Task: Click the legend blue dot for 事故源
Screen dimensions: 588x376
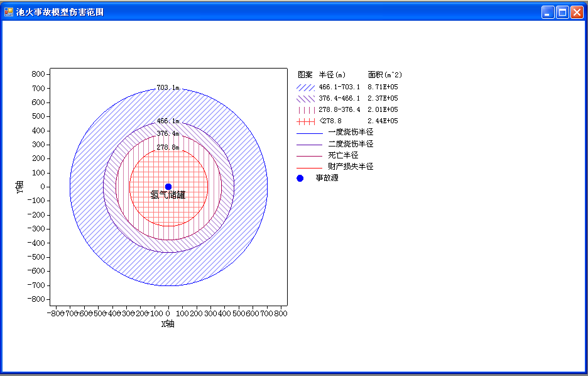Action: point(300,178)
